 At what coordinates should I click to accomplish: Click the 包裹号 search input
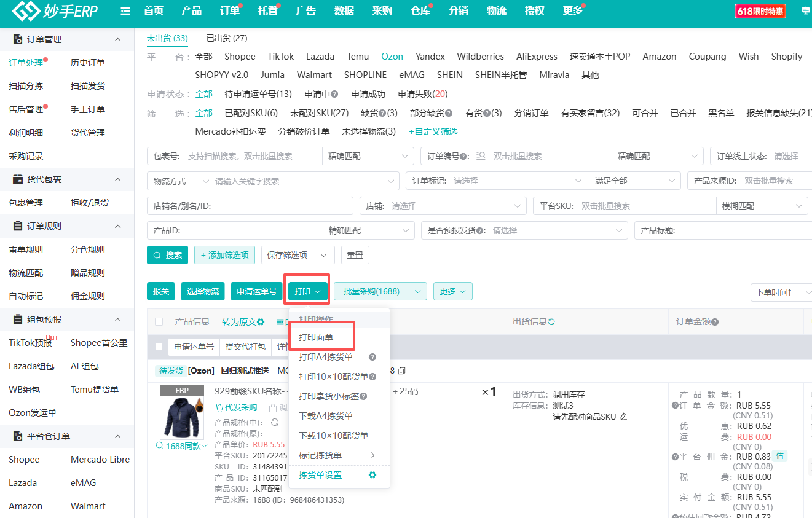click(253, 156)
